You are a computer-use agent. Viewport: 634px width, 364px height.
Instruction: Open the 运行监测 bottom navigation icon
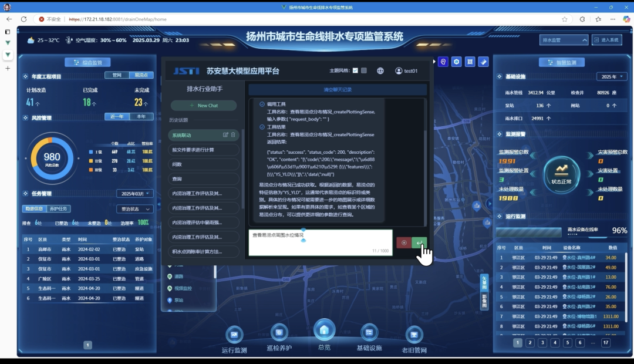(x=234, y=335)
